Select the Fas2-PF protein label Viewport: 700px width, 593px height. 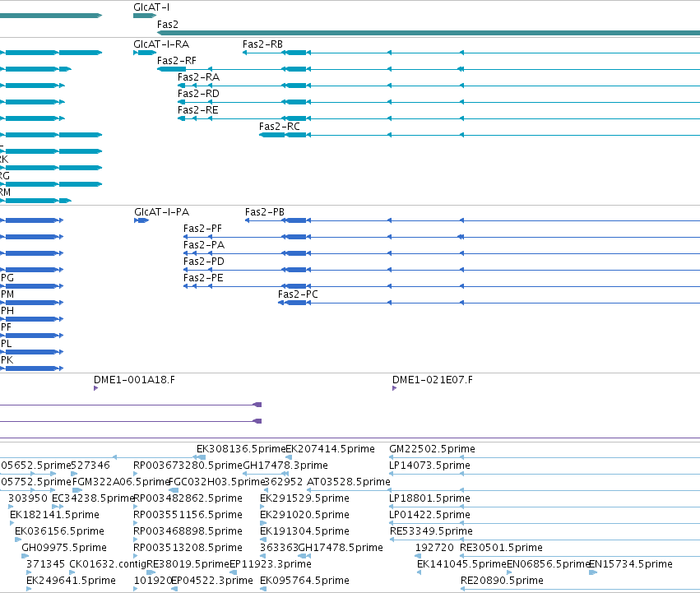point(202,229)
